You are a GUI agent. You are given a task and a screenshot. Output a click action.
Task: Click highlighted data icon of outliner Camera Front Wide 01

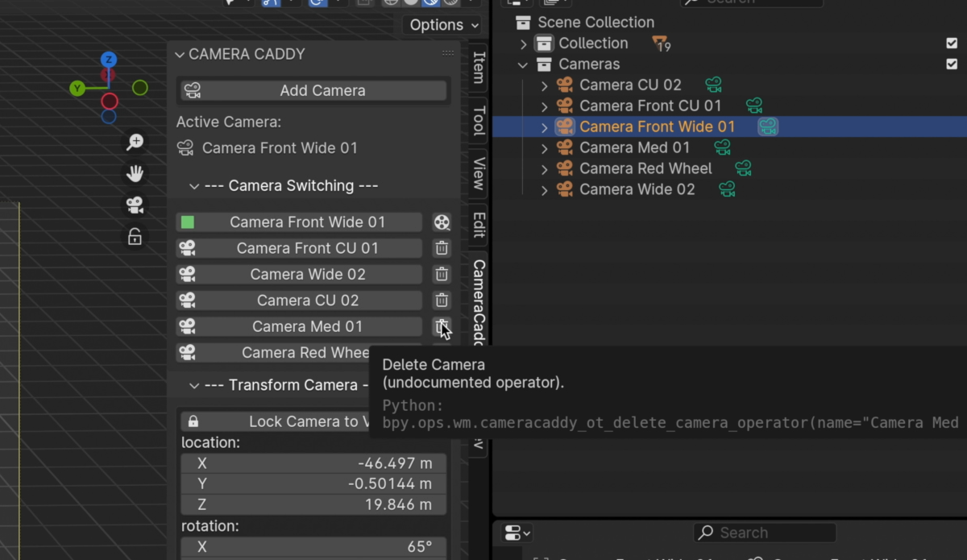click(x=768, y=127)
